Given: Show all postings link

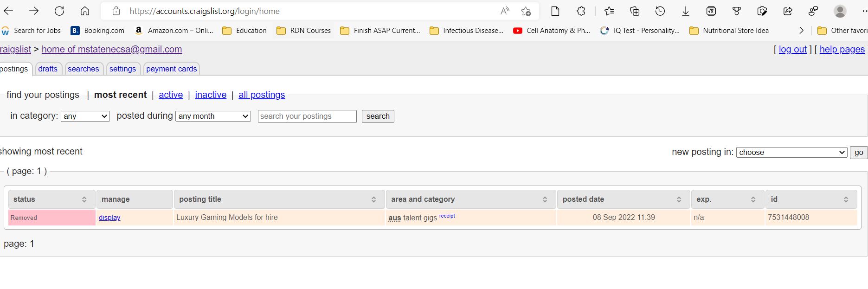Looking at the screenshot, I should (262, 95).
